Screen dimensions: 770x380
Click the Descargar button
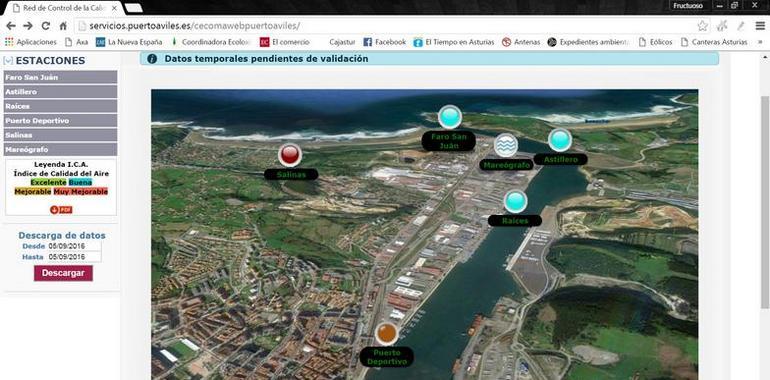63,273
